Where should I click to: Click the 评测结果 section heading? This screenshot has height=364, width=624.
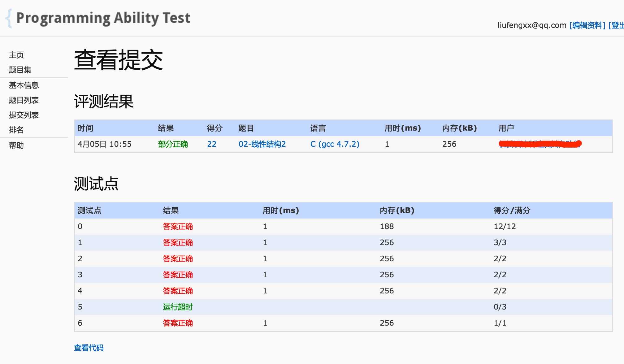pos(104,102)
